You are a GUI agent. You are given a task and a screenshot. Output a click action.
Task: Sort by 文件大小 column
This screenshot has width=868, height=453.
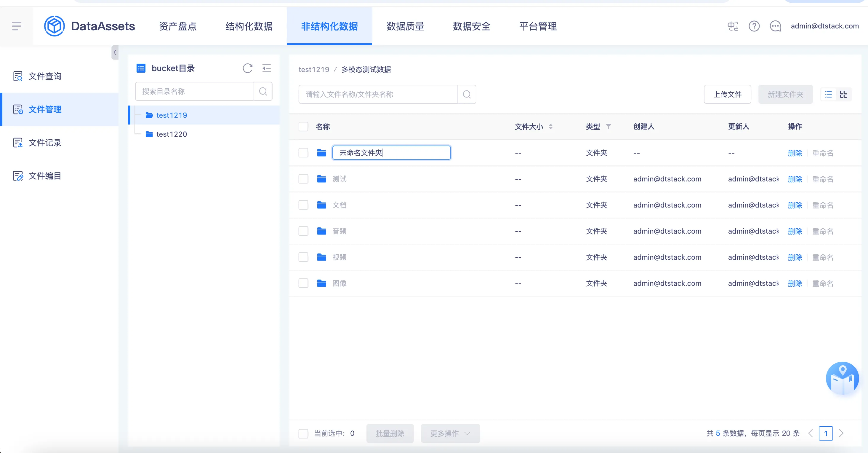(551, 127)
